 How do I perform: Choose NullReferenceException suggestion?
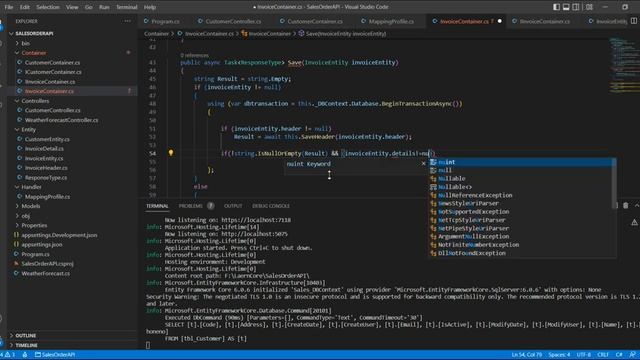pos(521,195)
